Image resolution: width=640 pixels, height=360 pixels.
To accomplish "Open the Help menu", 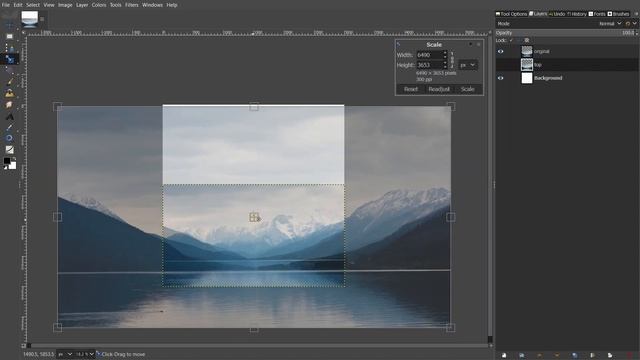I will coord(172,5).
